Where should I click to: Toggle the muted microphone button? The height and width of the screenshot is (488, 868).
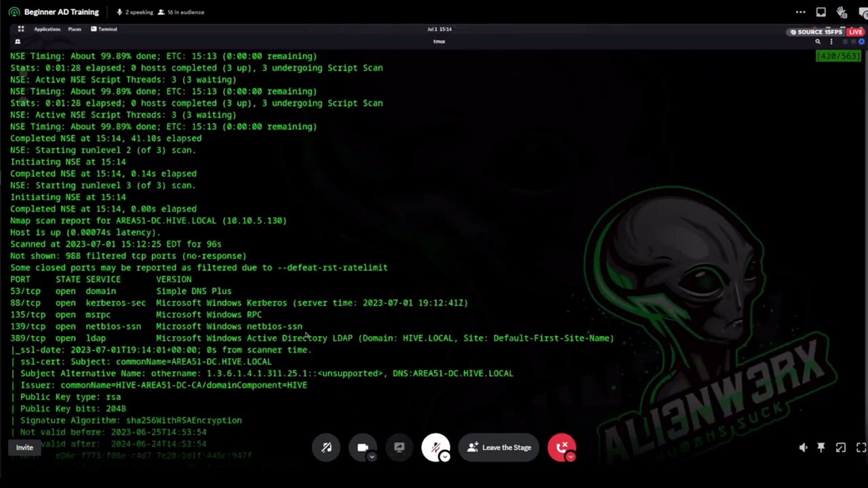[435, 447]
